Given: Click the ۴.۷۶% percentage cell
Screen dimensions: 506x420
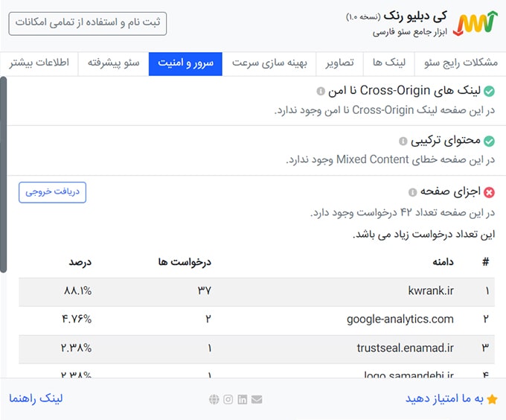Looking at the screenshot, I should (x=77, y=319).
